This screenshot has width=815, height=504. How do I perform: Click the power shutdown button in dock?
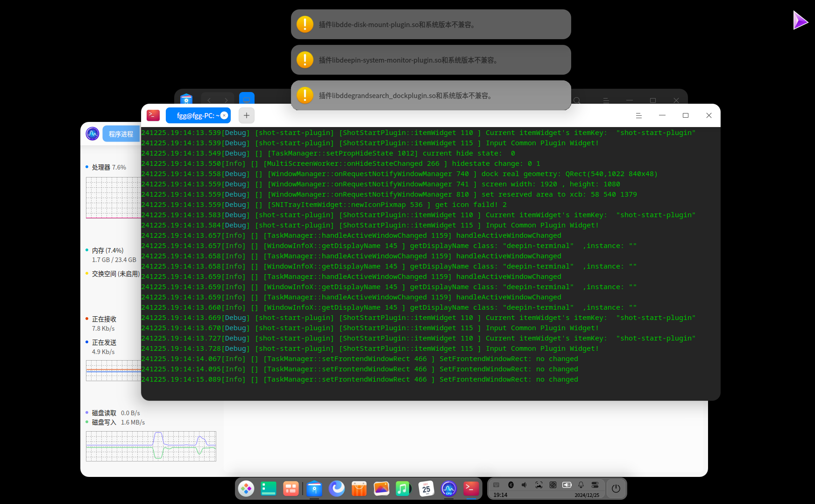pos(616,489)
